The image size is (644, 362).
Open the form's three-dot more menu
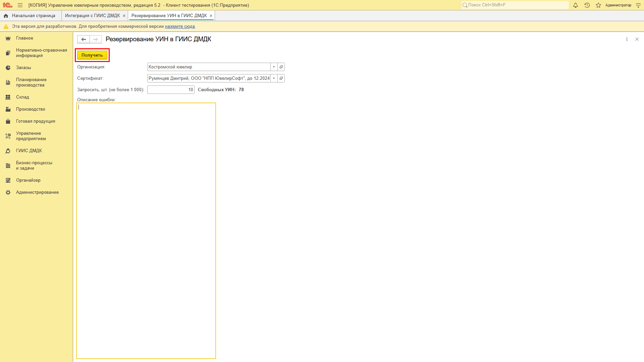(x=627, y=39)
